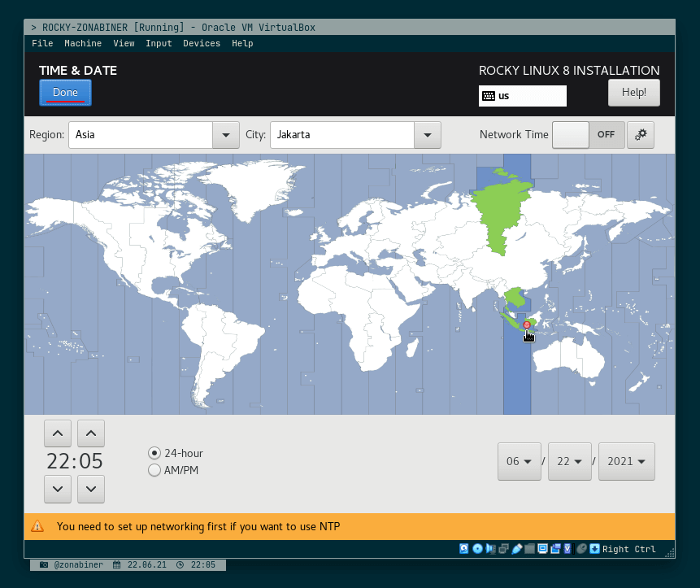Image resolution: width=700 pixels, height=588 pixels.
Task: Increase the hour with the up stepper arrow
Action: [57, 433]
